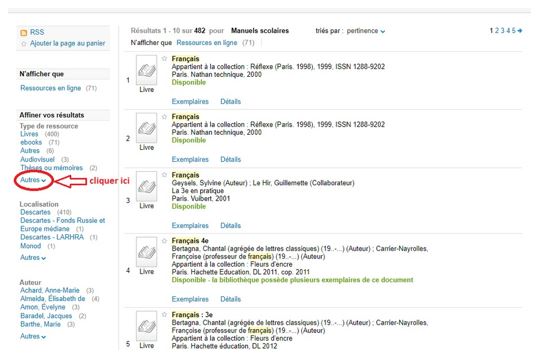Go to results page 3

point(502,30)
